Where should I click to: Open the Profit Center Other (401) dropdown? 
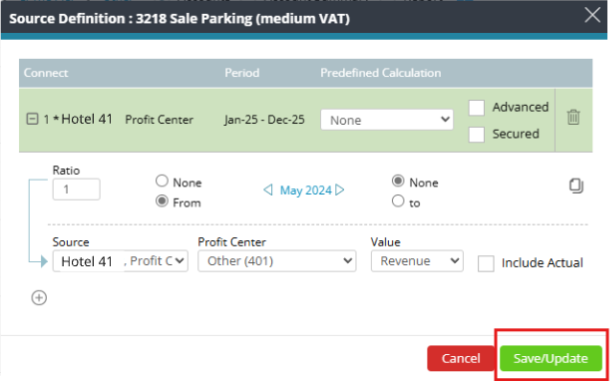277,261
